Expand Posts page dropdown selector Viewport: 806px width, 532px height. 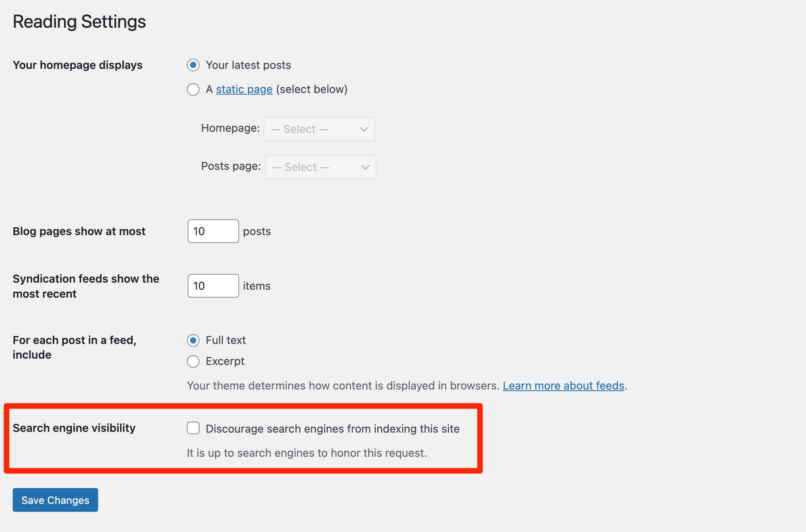[x=319, y=167]
